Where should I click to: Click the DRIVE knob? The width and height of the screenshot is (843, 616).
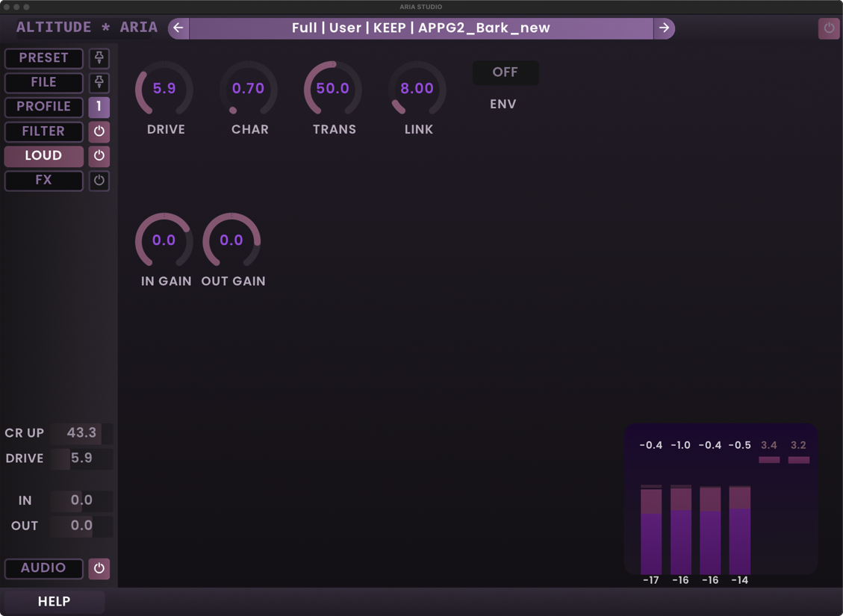tap(164, 89)
